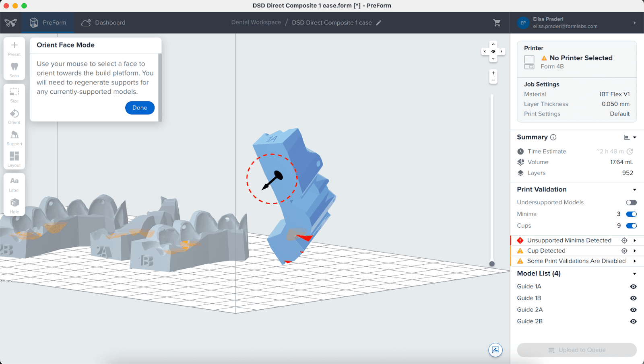Click the layer slicer slider handle
The height and width of the screenshot is (364, 644).
point(492,264)
